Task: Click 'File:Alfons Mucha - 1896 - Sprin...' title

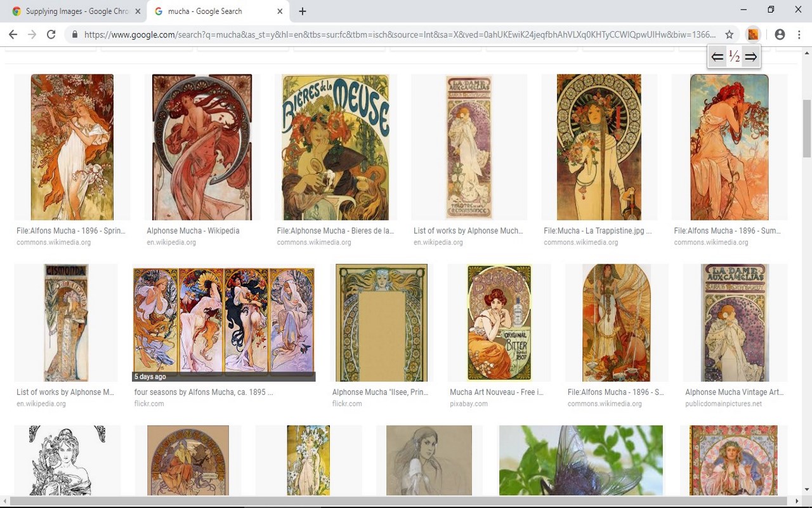Action: click(71, 231)
